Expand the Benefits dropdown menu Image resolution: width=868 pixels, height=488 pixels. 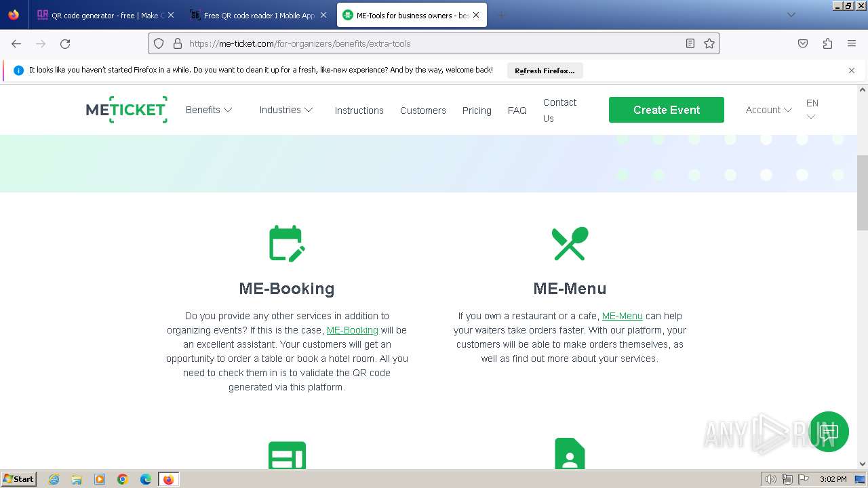tap(209, 110)
